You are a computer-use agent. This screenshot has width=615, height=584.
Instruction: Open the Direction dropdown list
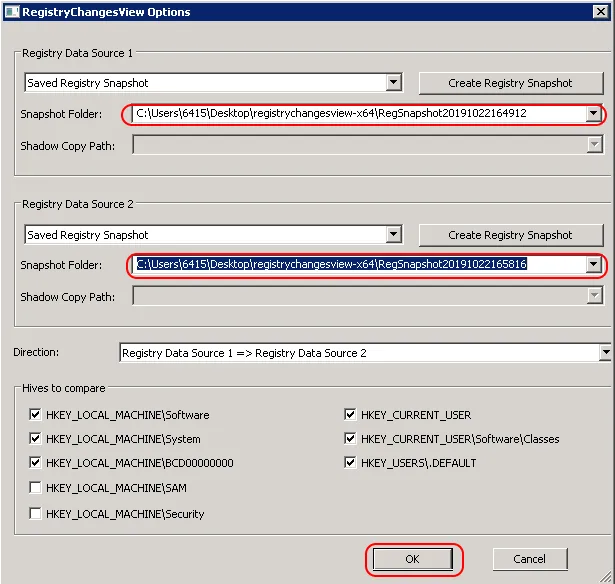point(605,353)
